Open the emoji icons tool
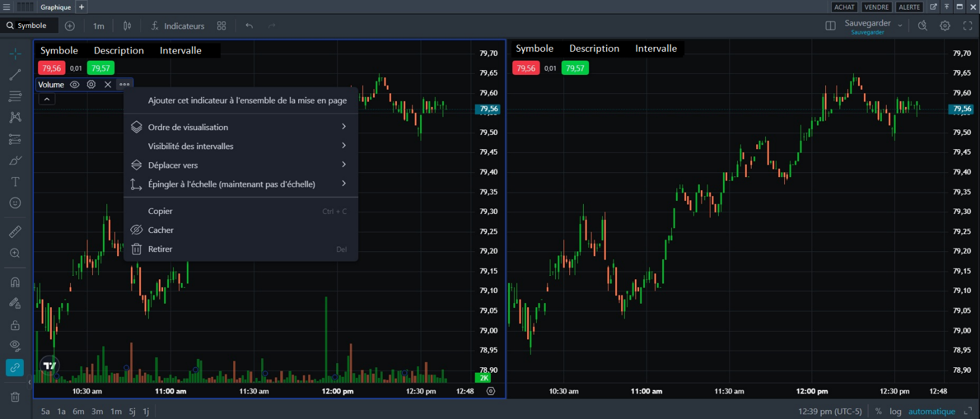 coord(15,203)
